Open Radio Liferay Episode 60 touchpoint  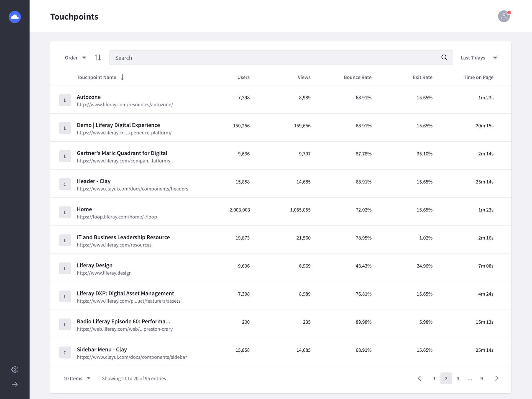click(x=123, y=321)
